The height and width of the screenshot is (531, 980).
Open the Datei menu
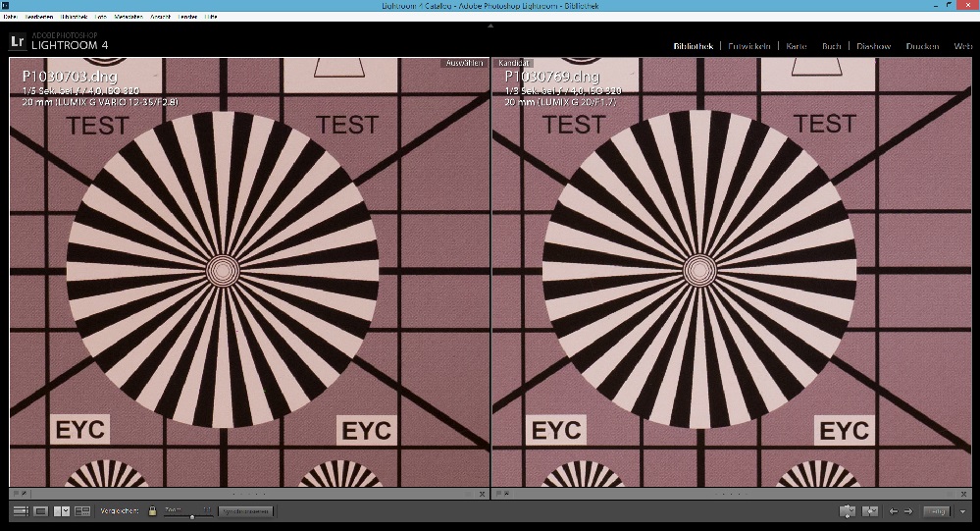[10, 17]
